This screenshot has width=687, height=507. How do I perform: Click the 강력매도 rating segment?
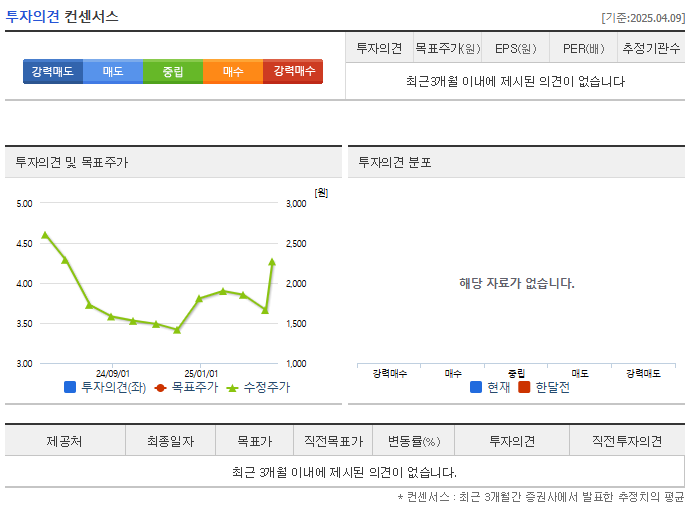[53, 71]
